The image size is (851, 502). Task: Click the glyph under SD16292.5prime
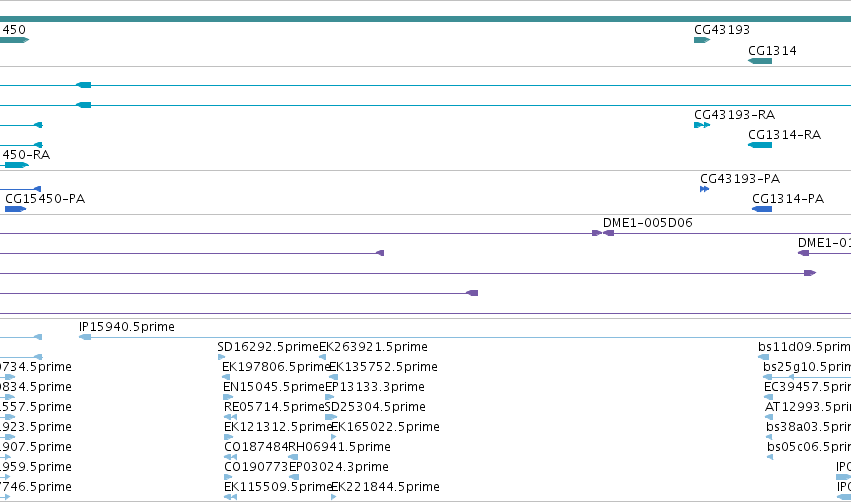tap(221, 357)
